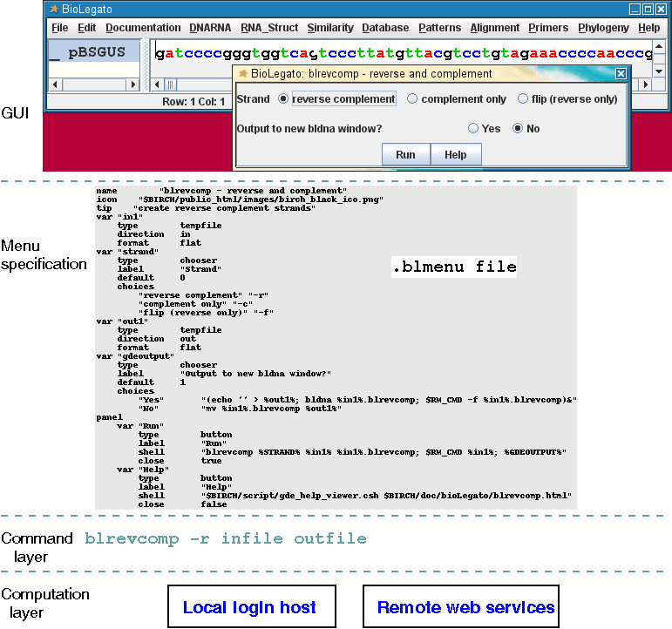Click left arrow of sequence name scrollbar

54,85
